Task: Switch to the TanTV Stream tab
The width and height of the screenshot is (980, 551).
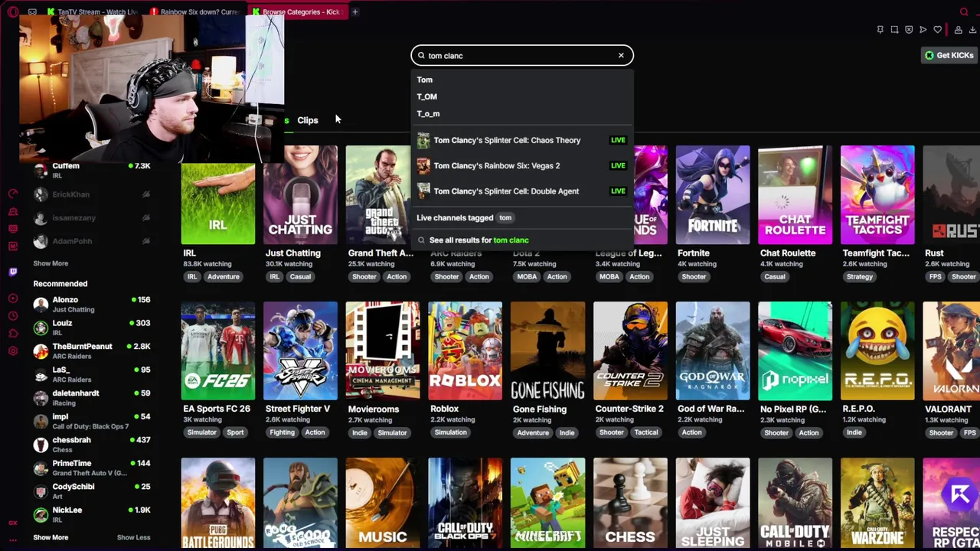Action: pyautogui.click(x=92, y=11)
